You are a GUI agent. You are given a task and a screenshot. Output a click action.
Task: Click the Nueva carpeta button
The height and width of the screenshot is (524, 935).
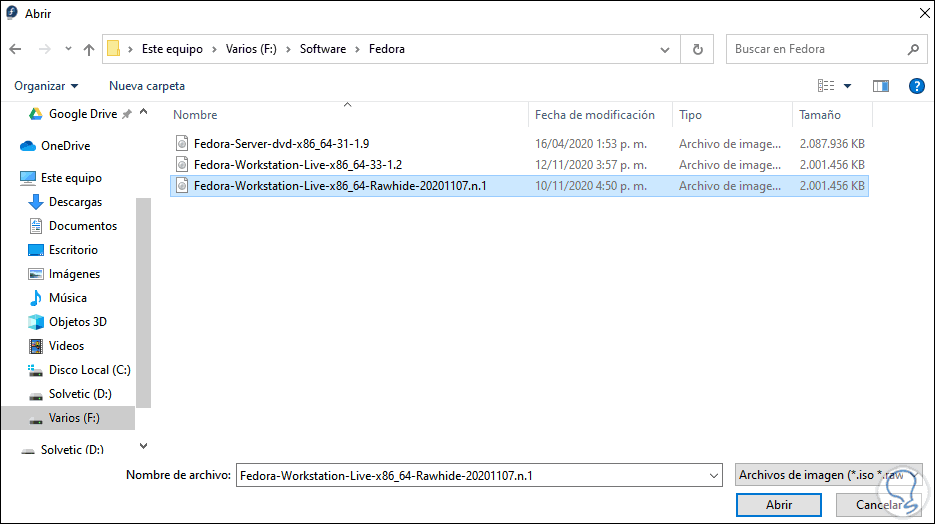[147, 86]
